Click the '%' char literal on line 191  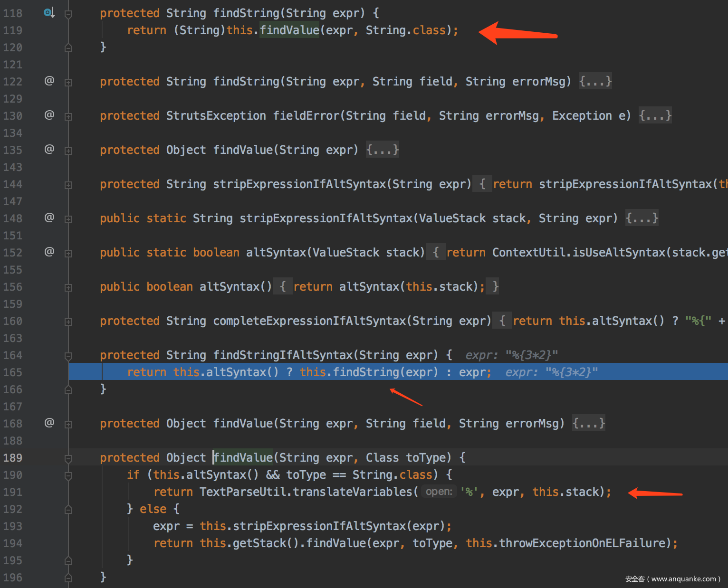[469, 492]
